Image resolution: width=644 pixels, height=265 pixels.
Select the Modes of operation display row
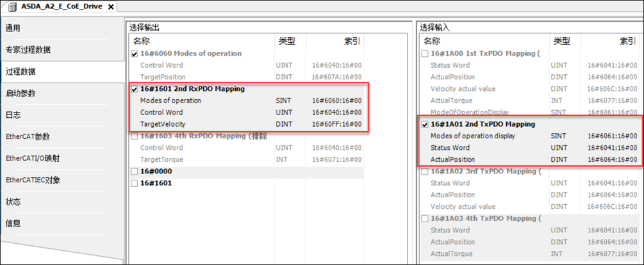click(473, 136)
